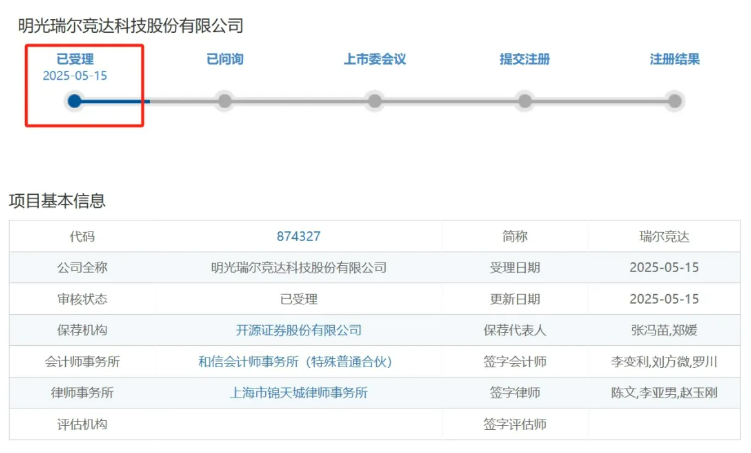Viewport: 751px width, 453px height.
Task: Click the 评估机构 label cell
Action: [x=82, y=424]
